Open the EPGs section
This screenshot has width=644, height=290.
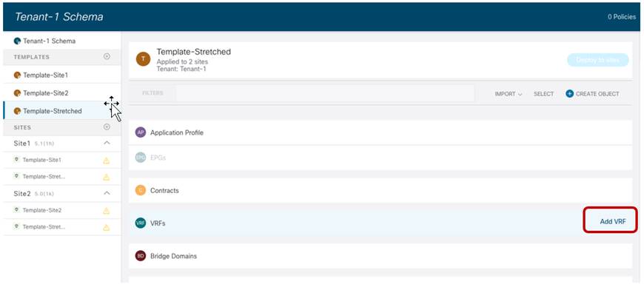(x=380, y=158)
